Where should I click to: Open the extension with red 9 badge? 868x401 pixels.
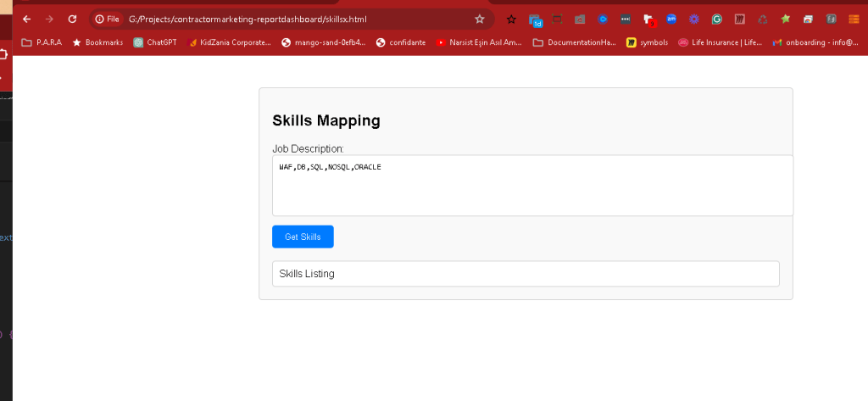648,20
